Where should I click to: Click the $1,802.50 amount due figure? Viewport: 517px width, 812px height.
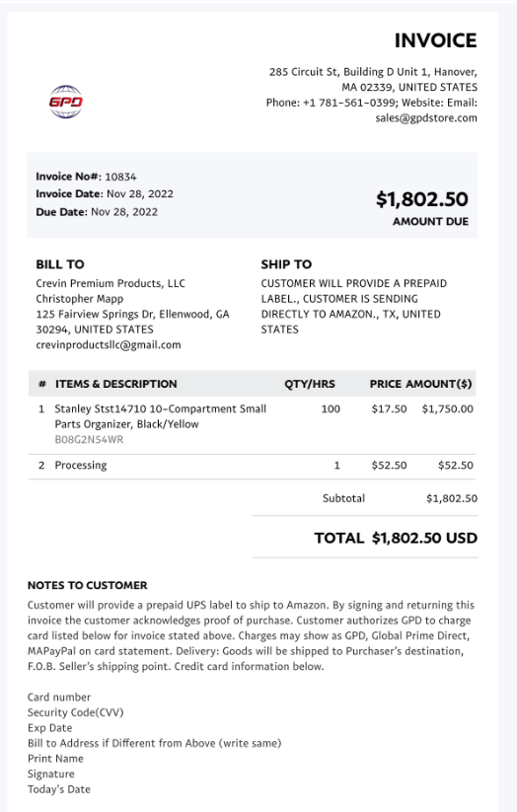tap(421, 199)
